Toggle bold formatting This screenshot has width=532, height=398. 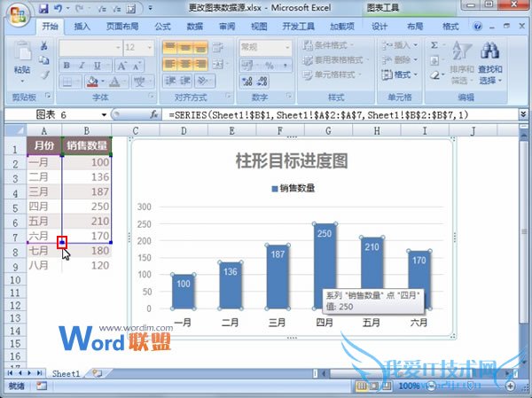tap(66, 66)
